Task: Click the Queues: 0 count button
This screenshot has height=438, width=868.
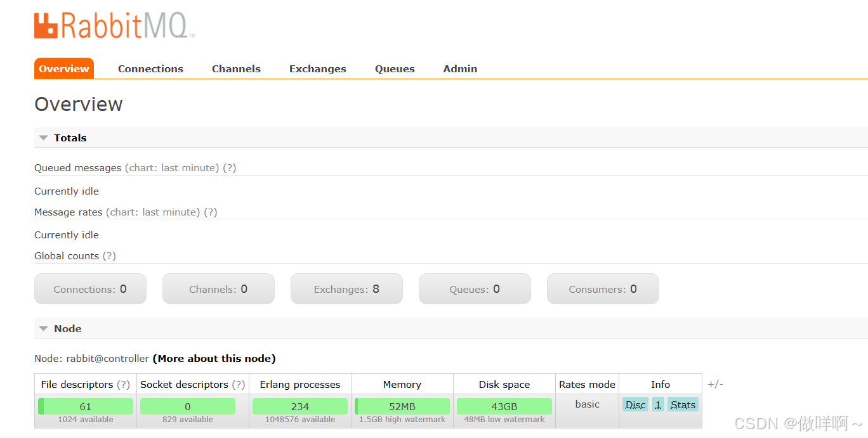Action: coord(475,289)
